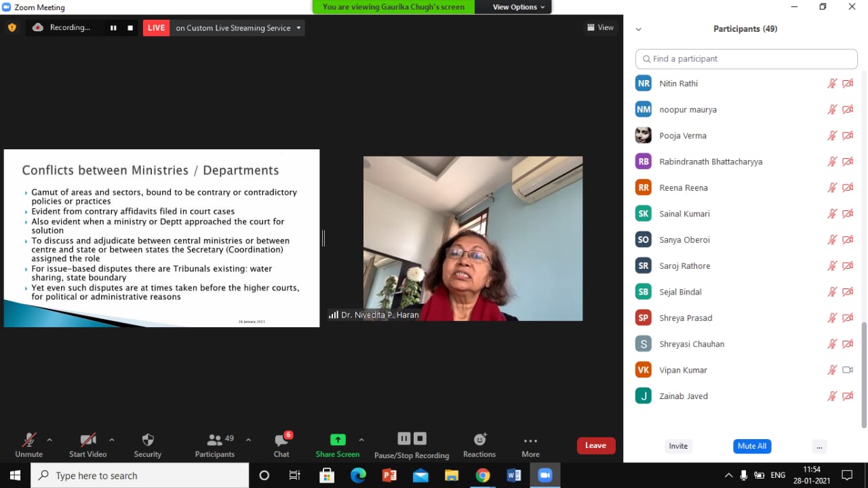868x488 pixels.
Task: Open the Security shield options
Action: (147, 445)
